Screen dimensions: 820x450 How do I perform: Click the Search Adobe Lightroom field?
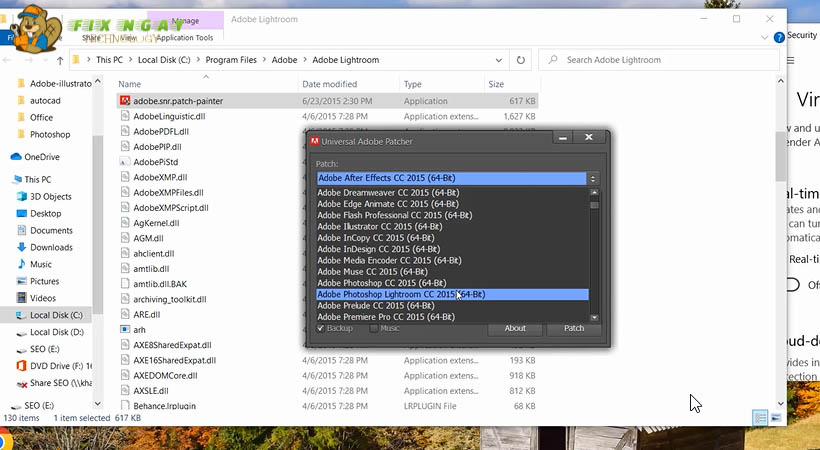click(659, 60)
